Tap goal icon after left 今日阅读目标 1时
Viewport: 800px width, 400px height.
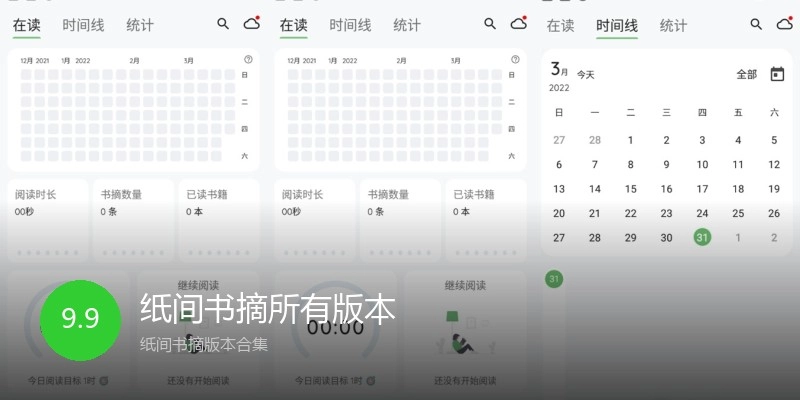pyautogui.click(x=104, y=381)
